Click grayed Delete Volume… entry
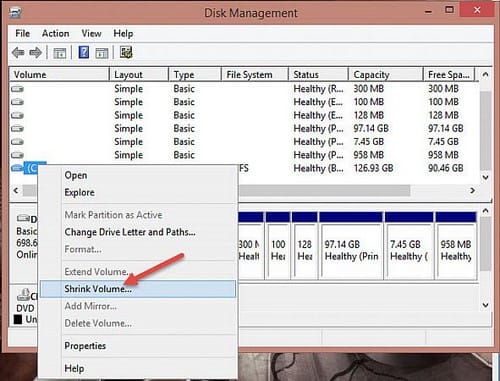 click(138, 323)
